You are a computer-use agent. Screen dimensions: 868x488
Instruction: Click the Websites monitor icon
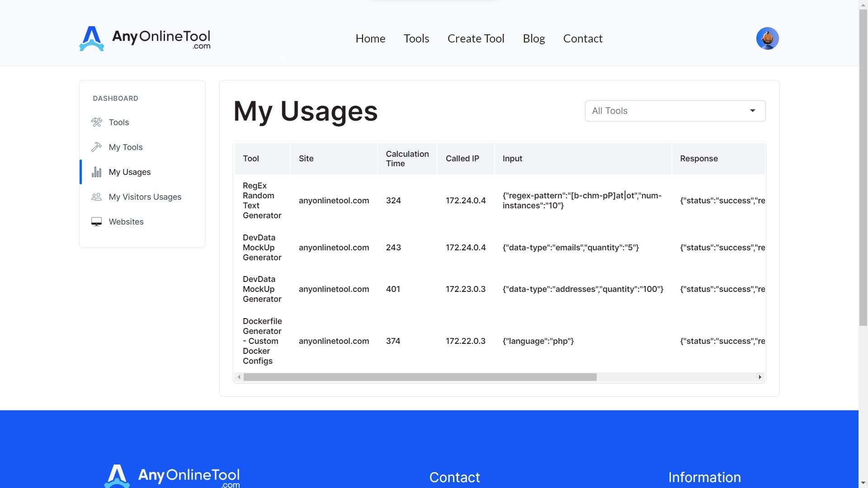[96, 222]
